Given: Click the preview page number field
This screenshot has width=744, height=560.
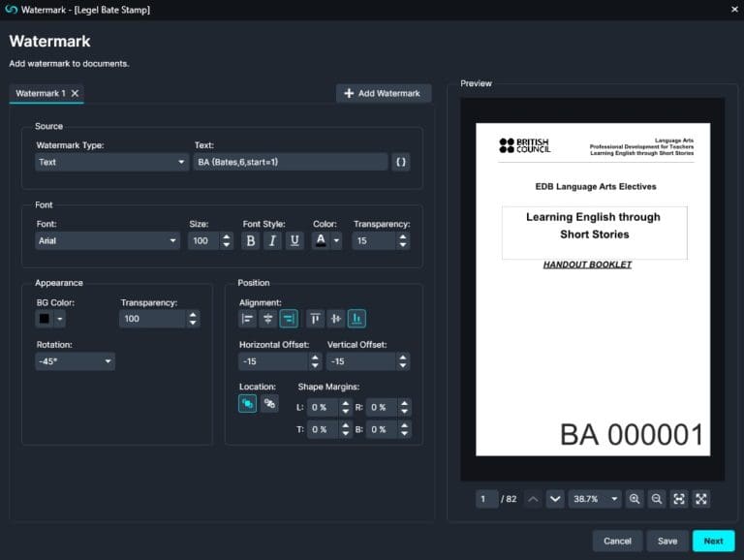Looking at the screenshot, I should coord(487,499).
